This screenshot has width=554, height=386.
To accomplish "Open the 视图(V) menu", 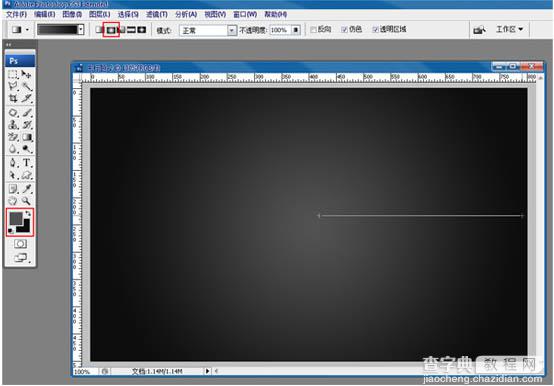I will (x=215, y=14).
